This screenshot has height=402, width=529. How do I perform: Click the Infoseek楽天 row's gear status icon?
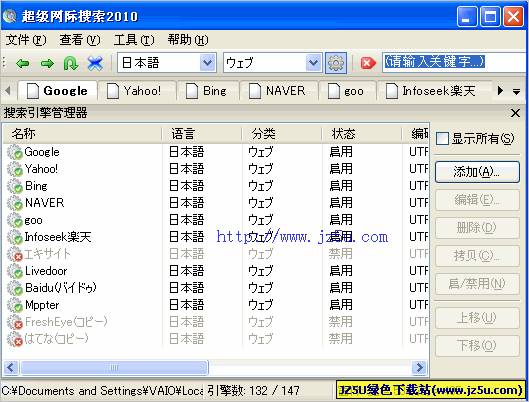pyautogui.click(x=15, y=237)
